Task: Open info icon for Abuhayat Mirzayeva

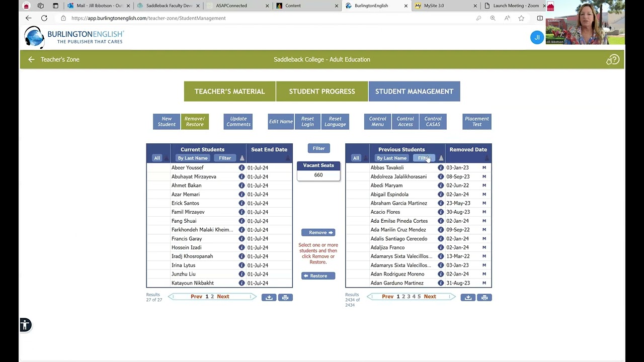Action: click(x=242, y=176)
